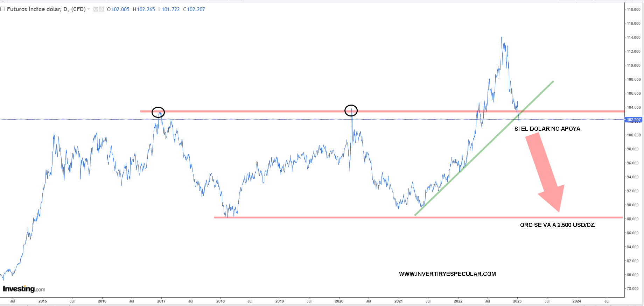Select the 'SI EL DOLAR NO APOYA' text
Screen dimensions: 644x306
(x=547, y=129)
